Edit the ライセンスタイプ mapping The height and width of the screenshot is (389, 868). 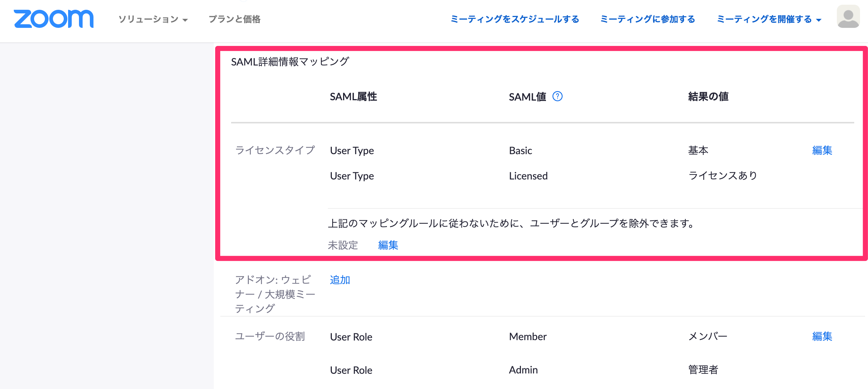pos(822,150)
